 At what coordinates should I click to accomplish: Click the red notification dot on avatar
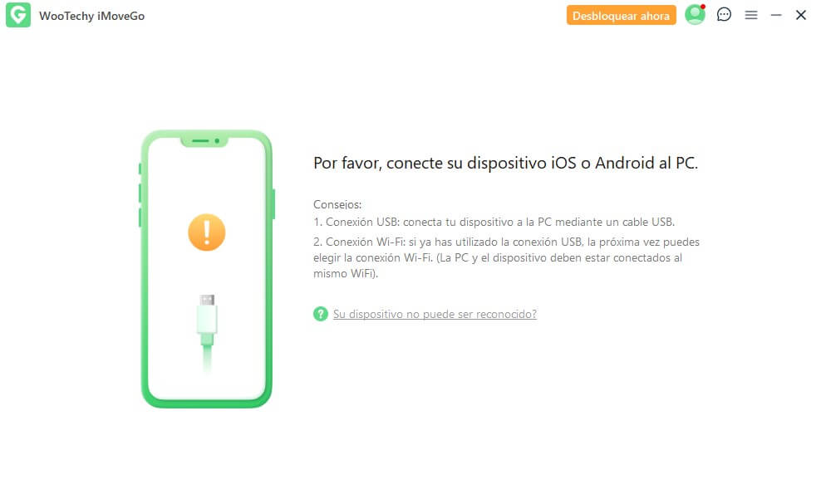703,7
